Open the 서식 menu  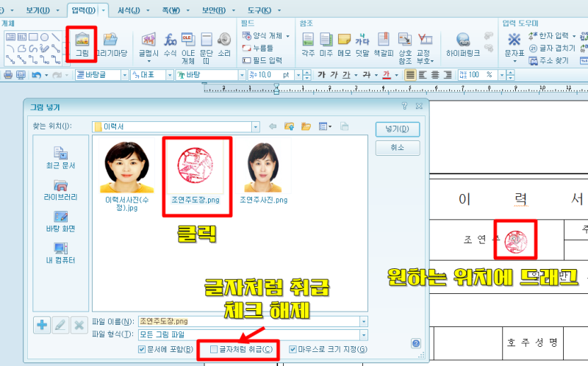point(129,10)
